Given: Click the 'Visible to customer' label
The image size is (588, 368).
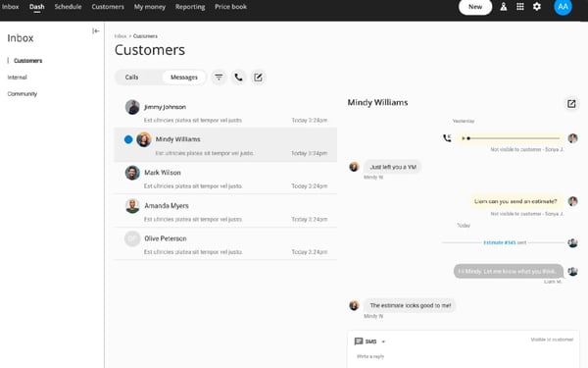Looking at the screenshot, I should 552,340.
